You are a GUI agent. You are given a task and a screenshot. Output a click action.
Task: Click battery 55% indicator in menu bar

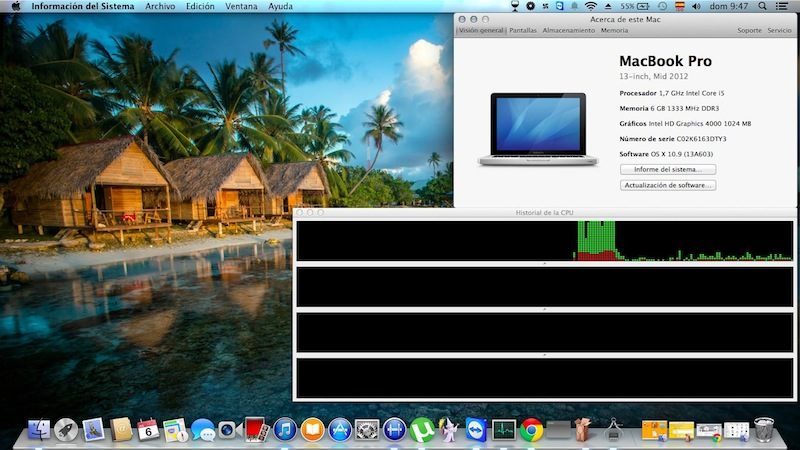[634, 6]
